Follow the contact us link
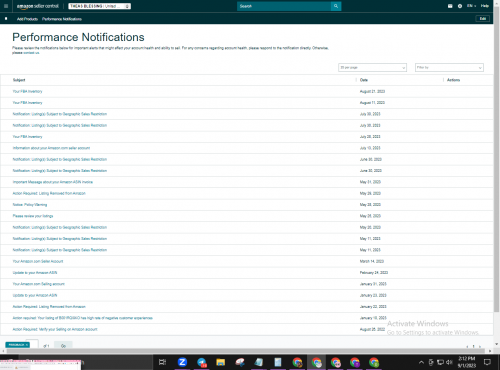 tap(31, 53)
